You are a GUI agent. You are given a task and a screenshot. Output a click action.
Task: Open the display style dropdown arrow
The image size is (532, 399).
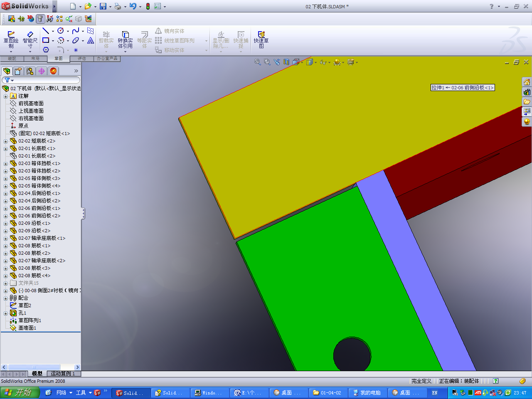pos(316,62)
